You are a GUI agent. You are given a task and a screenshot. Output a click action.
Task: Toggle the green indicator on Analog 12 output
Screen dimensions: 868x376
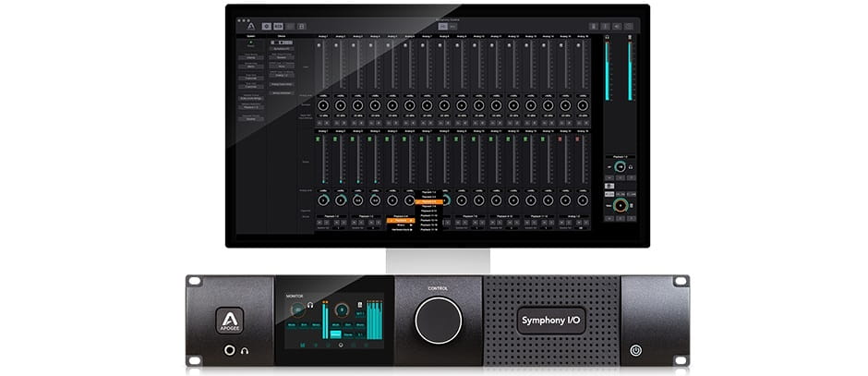pos(509,139)
